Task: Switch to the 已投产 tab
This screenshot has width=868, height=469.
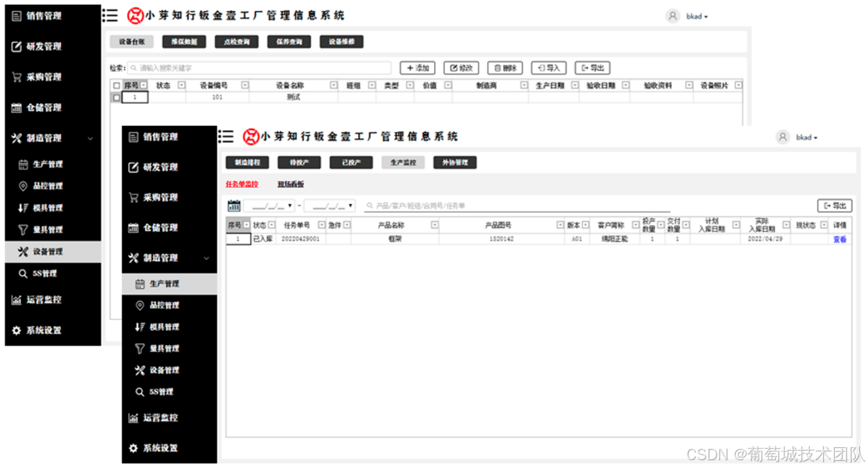Action: tap(351, 163)
